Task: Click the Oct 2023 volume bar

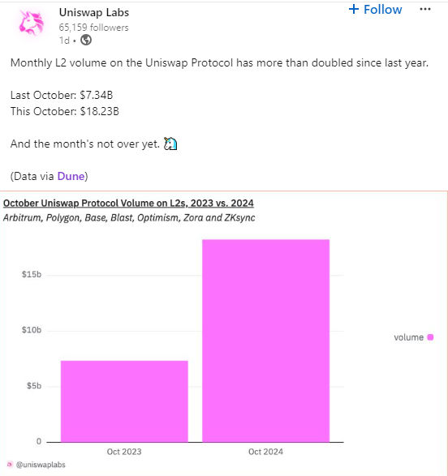Action: [x=124, y=401]
